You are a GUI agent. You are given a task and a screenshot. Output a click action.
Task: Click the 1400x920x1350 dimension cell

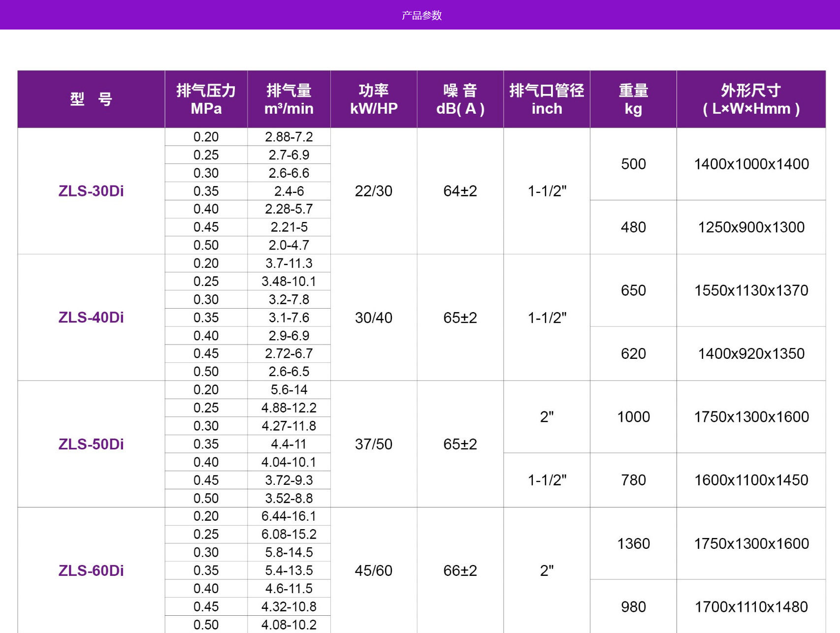tap(751, 353)
